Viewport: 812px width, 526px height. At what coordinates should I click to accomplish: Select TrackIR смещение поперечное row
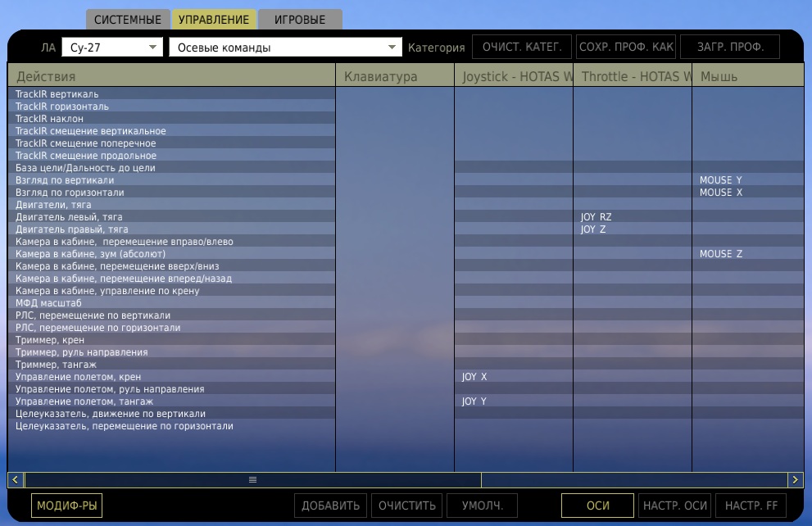[171, 143]
